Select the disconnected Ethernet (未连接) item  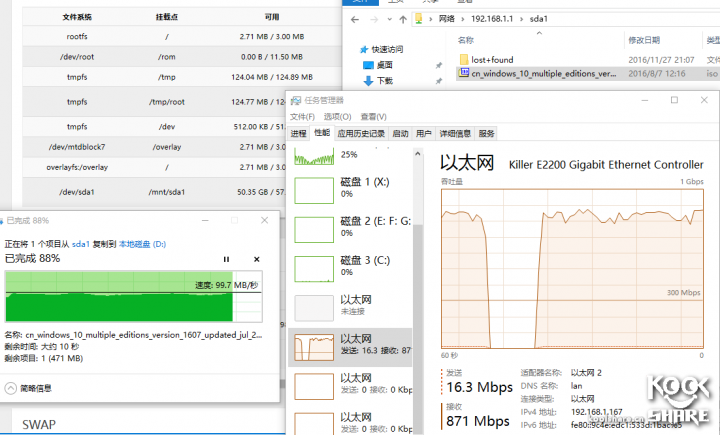point(350,307)
